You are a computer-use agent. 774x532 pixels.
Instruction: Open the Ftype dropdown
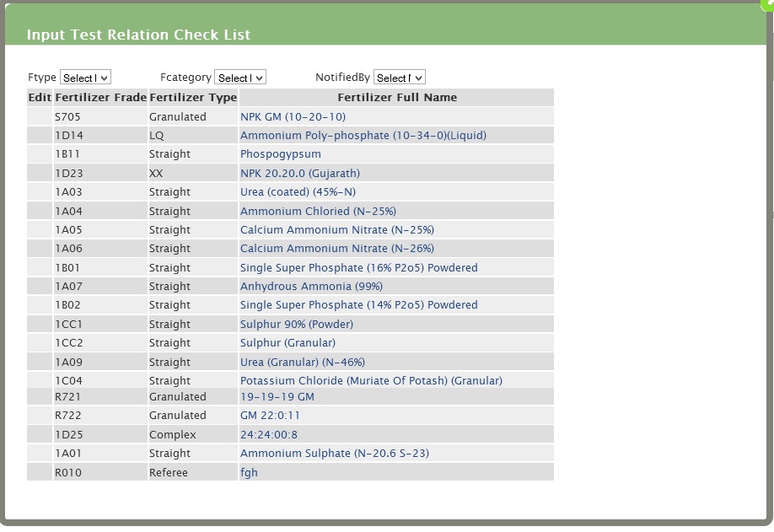coord(85,78)
